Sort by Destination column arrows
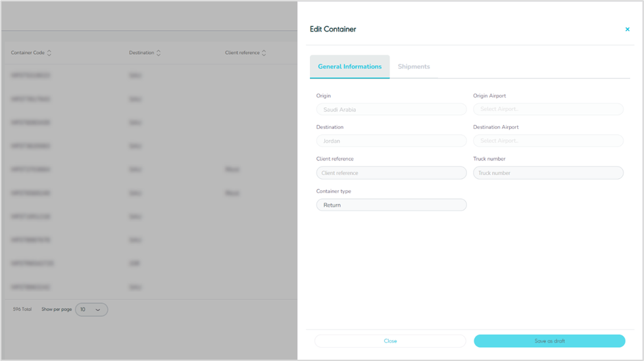 click(x=159, y=53)
